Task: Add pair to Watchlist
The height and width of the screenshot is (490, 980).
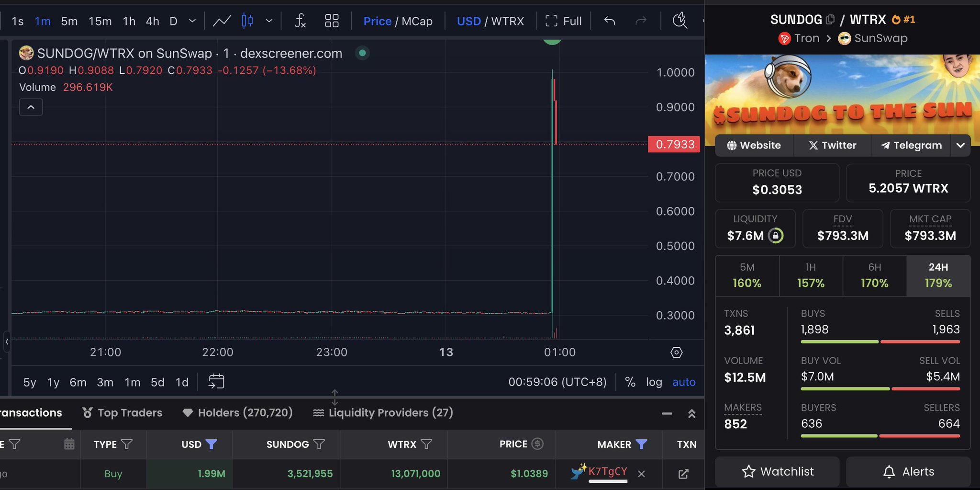Action: (x=777, y=472)
